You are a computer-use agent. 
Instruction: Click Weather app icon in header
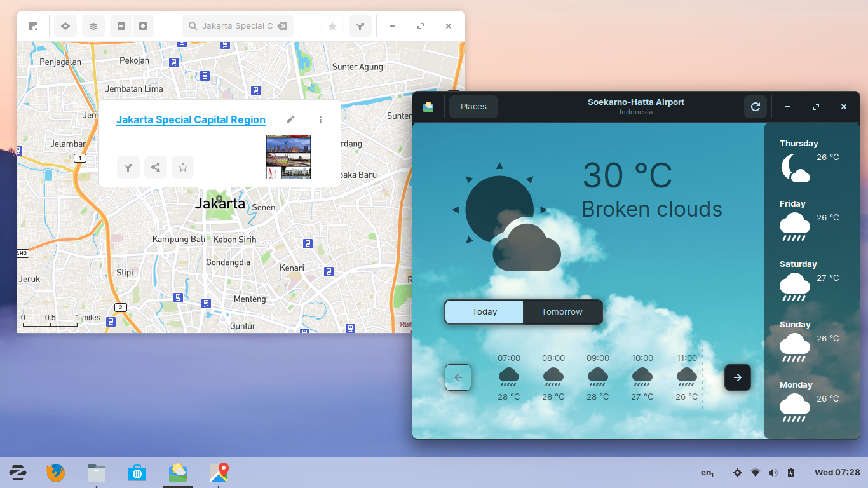(428, 107)
